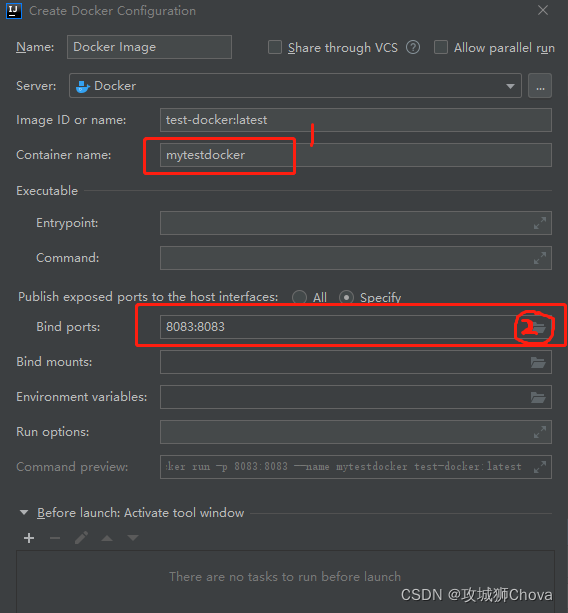Open Bind ports browse icon
The height and width of the screenshot is (613, 568).
click(538, 327)
